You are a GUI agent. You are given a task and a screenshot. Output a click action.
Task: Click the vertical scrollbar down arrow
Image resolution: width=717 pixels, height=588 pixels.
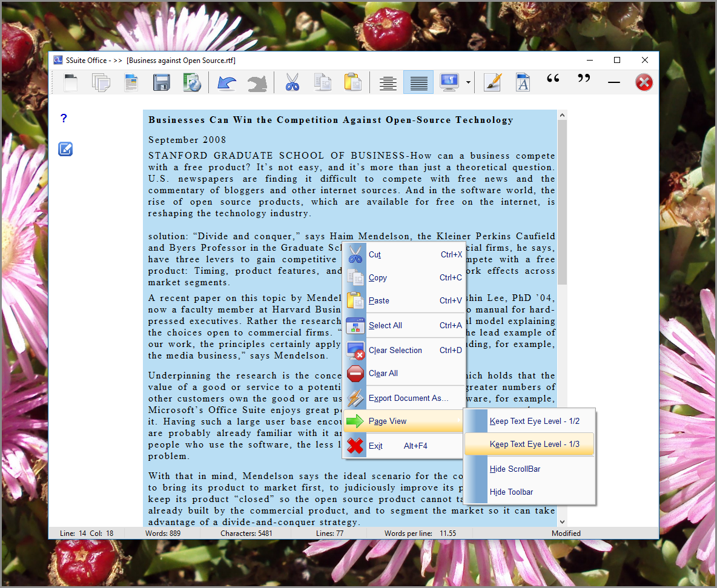coord(562,521)
